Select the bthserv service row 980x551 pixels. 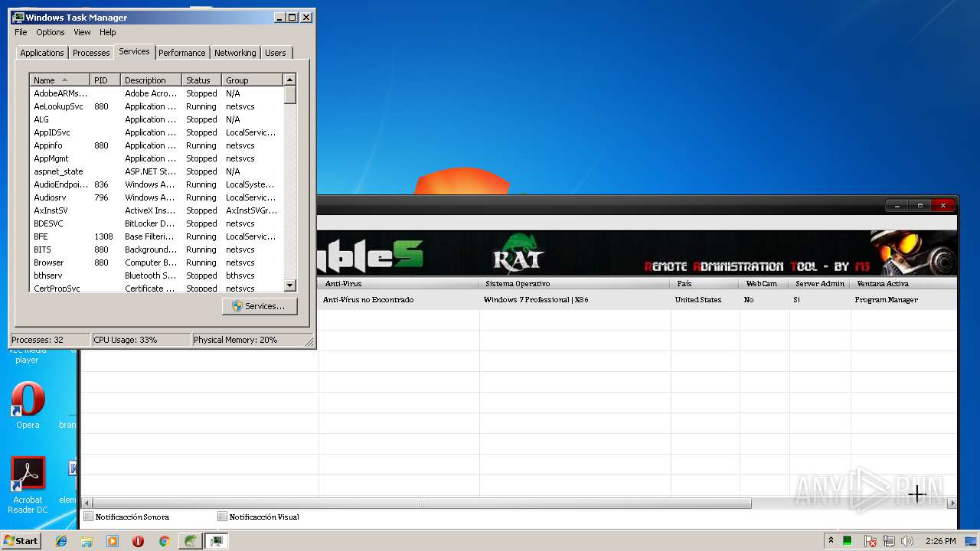click(156, 275)
